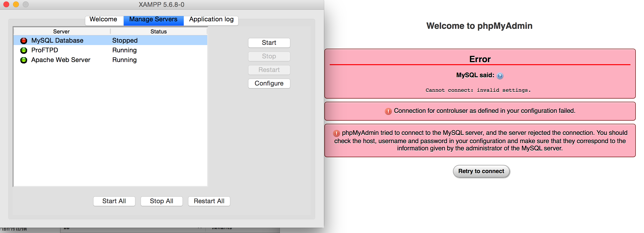Start the selected MySQL Database server
Viewport: 644px width, 233px height.
(269, 42)
